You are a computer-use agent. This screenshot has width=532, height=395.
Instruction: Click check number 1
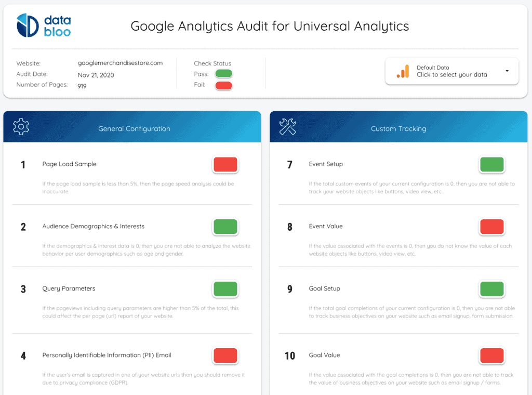(x=23, y=165)
